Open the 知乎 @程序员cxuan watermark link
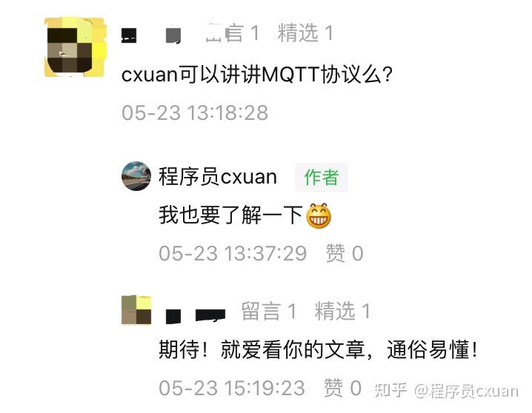 coord(447,391)
